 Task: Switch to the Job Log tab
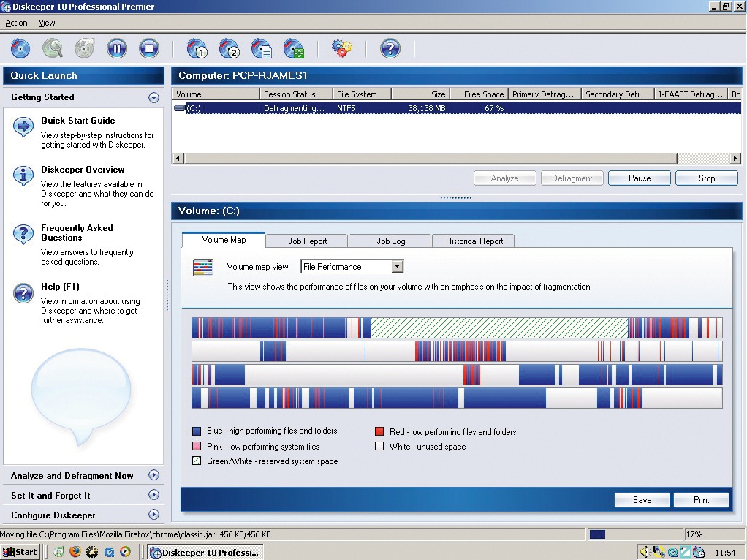click(x=390, y=241)
